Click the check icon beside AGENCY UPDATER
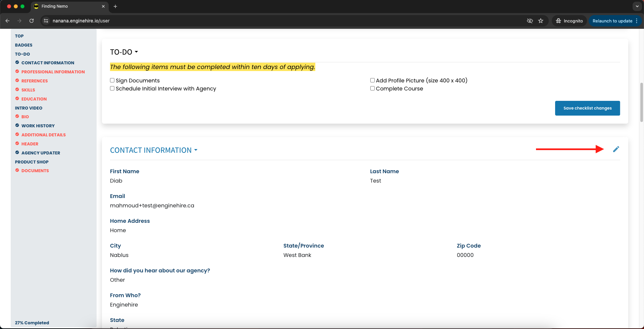The image size is (644, 329). click(17, 152)
